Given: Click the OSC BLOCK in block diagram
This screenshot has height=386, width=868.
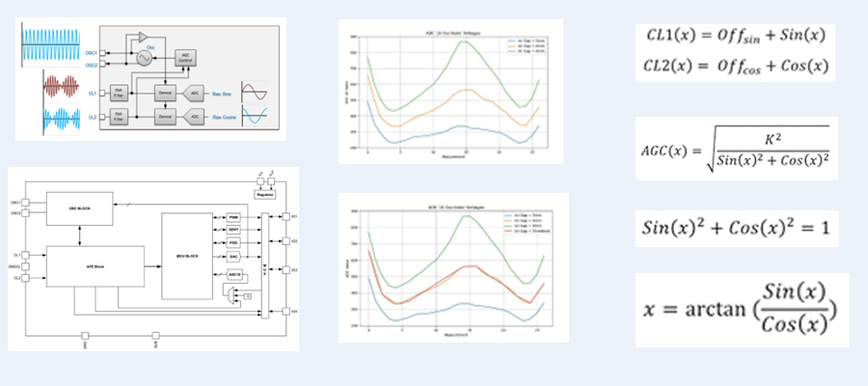Looking at the screenshot, I should 79,207.
